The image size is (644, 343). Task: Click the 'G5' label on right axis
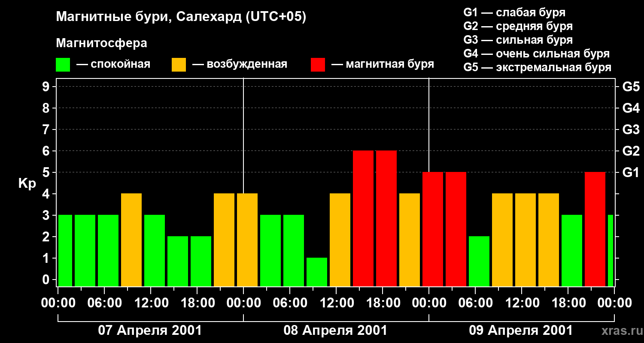click(x=631, y=87)
